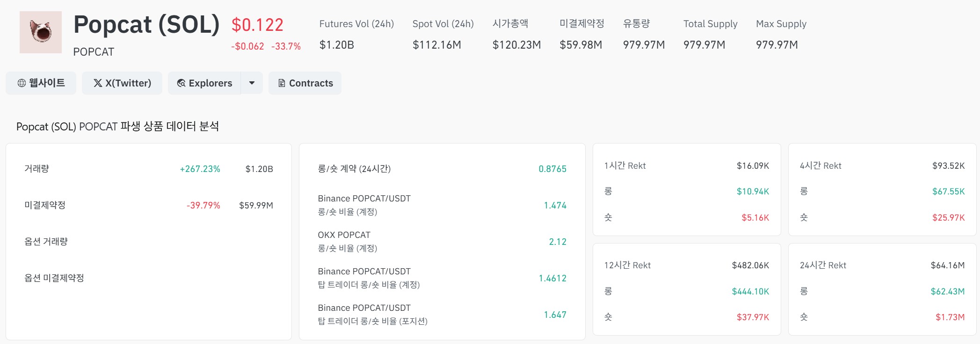Select the 미결제약정 -39.79% change
Image resolution: width=980 pixels, height=344 pixels.
coord(202,205)
